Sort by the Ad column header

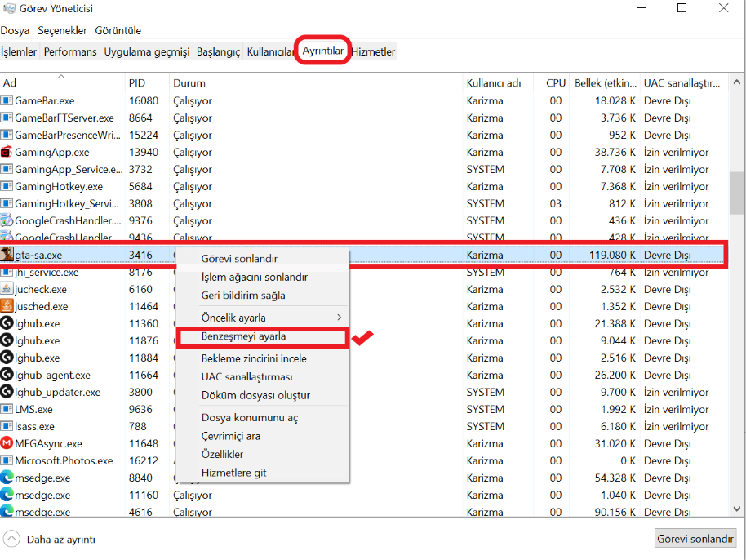coord(62,82)
